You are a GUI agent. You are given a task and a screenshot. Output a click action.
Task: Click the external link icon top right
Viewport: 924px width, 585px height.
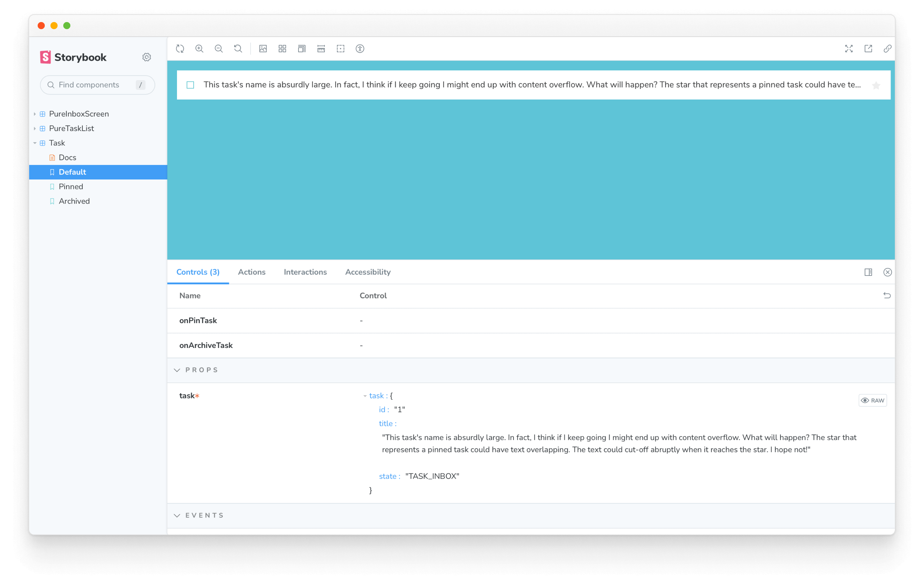[x=869, y=48]
